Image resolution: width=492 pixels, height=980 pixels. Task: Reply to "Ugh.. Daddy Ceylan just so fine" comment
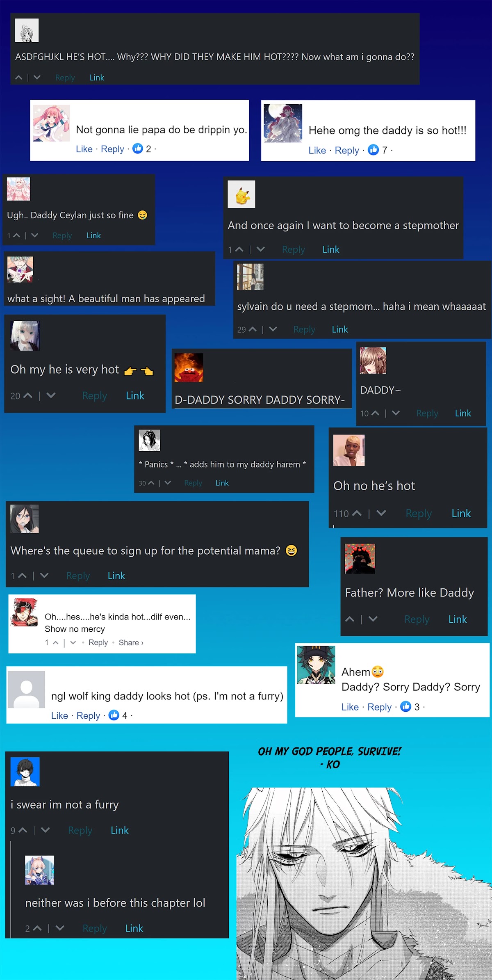62,235
